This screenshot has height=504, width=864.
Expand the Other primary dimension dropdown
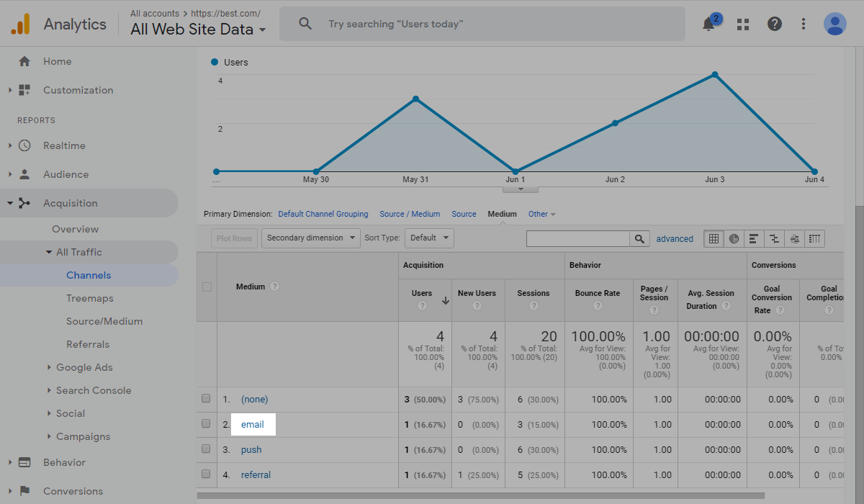(x=543, y=214)
